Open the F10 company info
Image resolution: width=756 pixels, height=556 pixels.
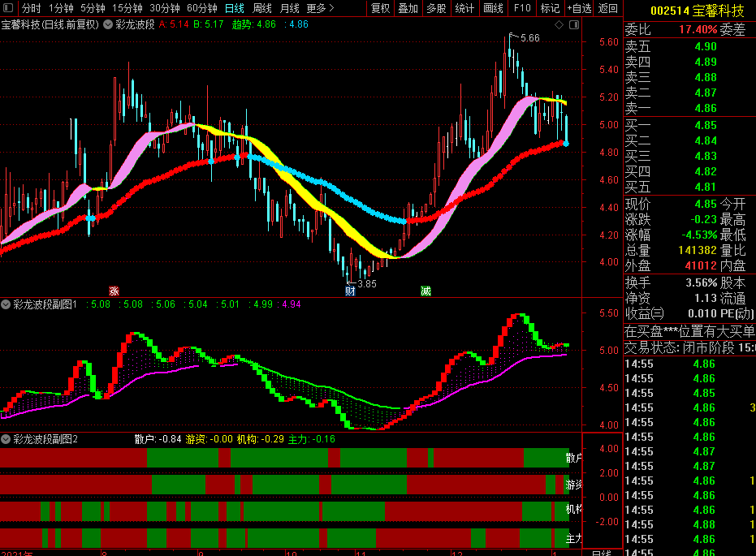click(522, 8)
